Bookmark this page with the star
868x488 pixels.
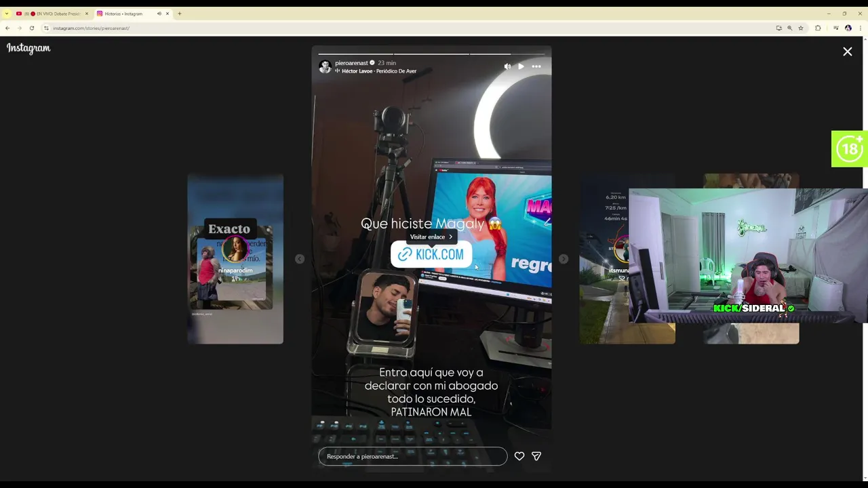(801, 28)
